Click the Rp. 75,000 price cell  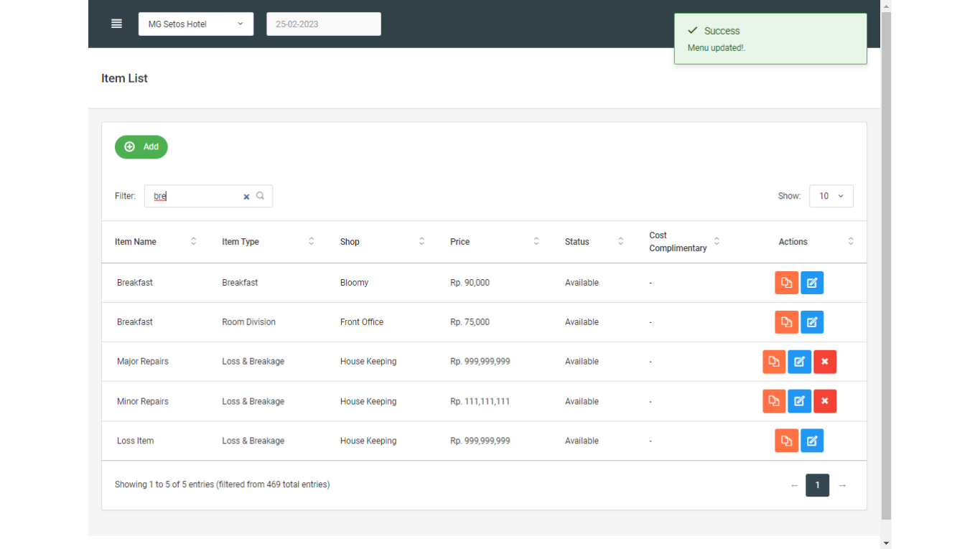coord(470,322)
